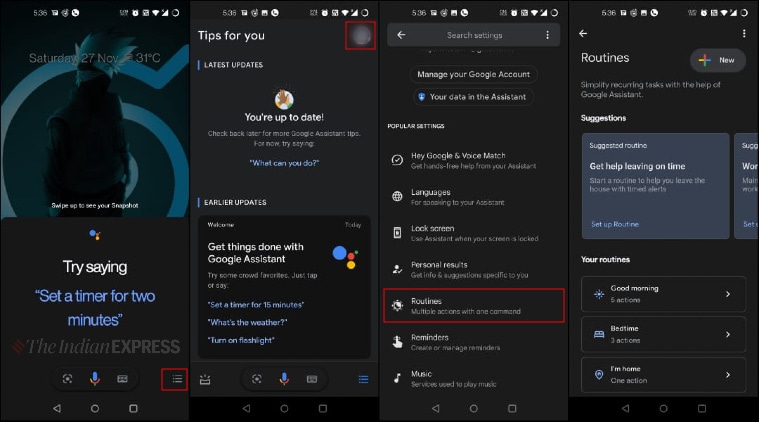Tap the back button under the Try saying screen
Screen dimensions: 759x422
click(x=57, y=408)
